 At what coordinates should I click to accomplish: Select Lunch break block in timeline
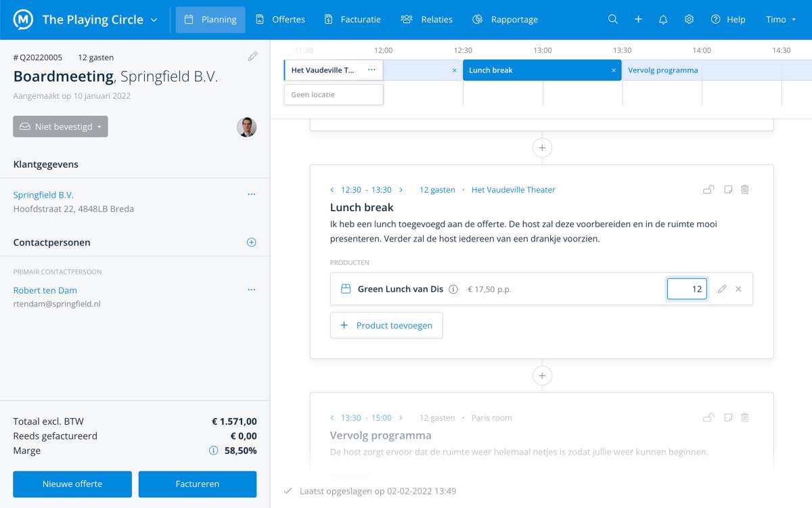535,70
